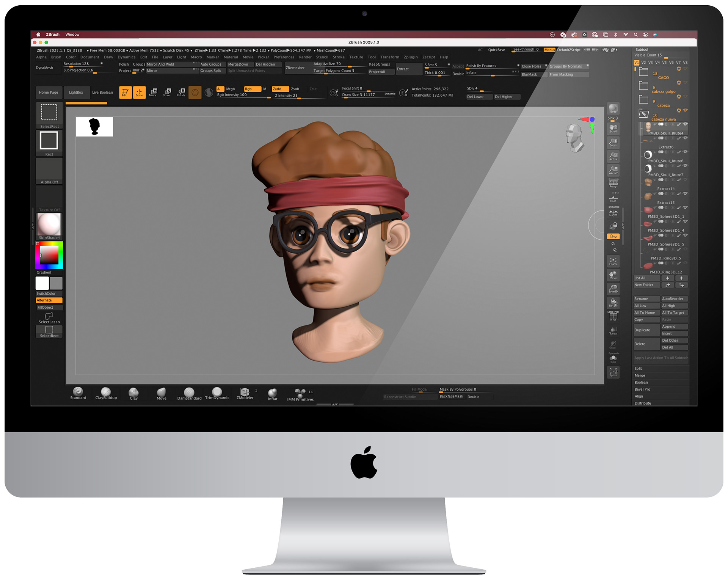728x581 pixels.
Task: Expand the GAGO subtool folder
Action: [x=643, y=72]
